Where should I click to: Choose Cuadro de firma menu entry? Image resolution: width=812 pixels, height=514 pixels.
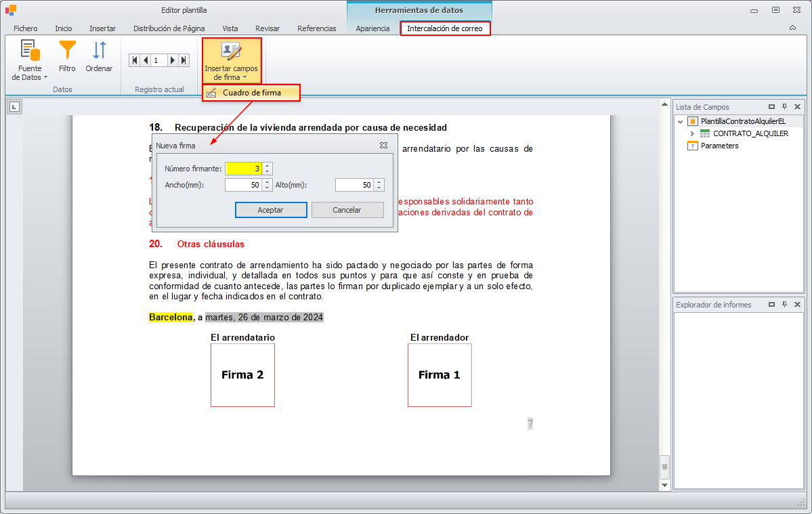[251, 93]
